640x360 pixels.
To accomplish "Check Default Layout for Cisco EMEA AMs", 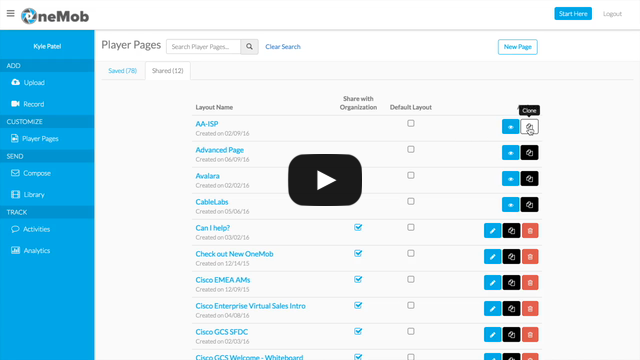I will [x=411, y=280].
